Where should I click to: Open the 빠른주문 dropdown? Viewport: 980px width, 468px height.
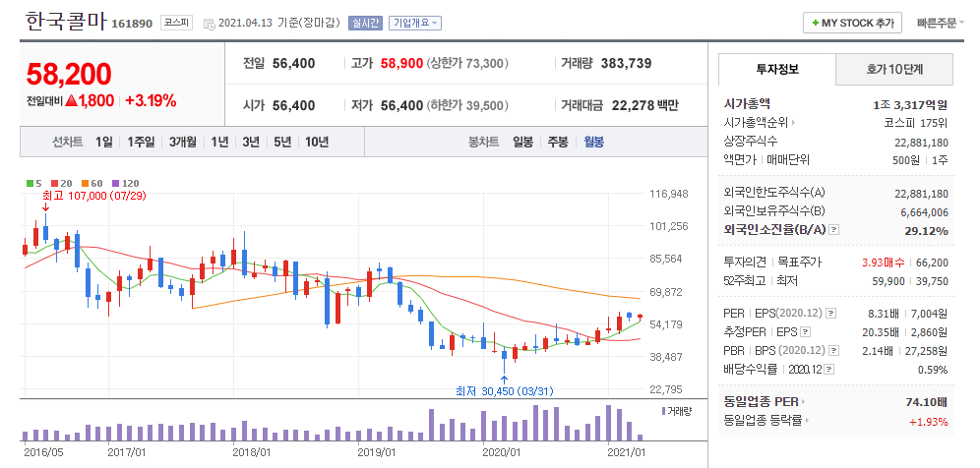click(x=940, y=24)
